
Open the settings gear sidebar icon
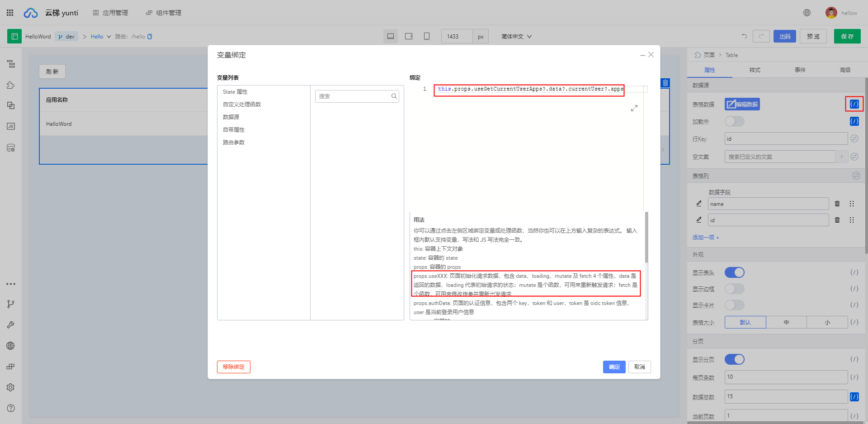[11, 387]
